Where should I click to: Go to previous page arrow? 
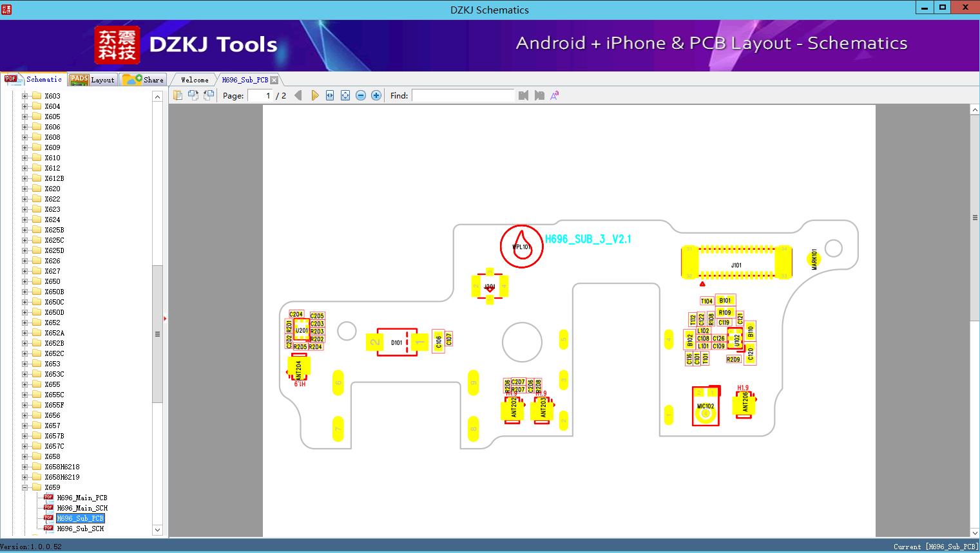point(298,95)
